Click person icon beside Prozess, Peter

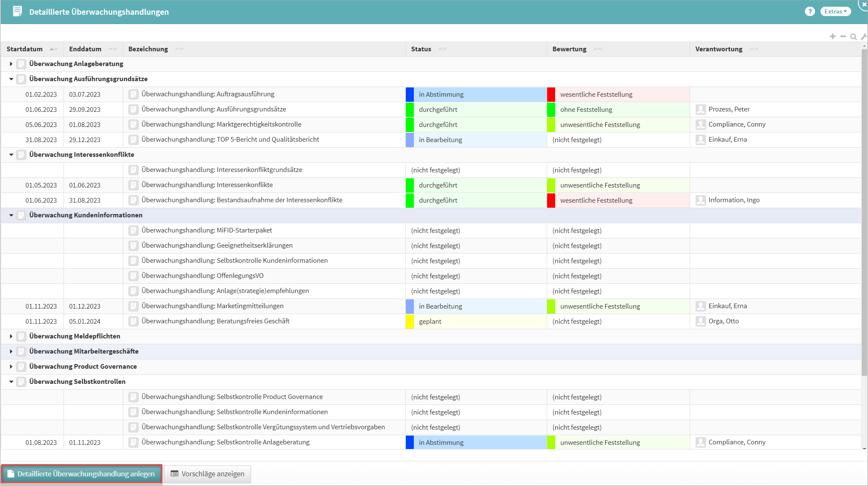point(701,109)
